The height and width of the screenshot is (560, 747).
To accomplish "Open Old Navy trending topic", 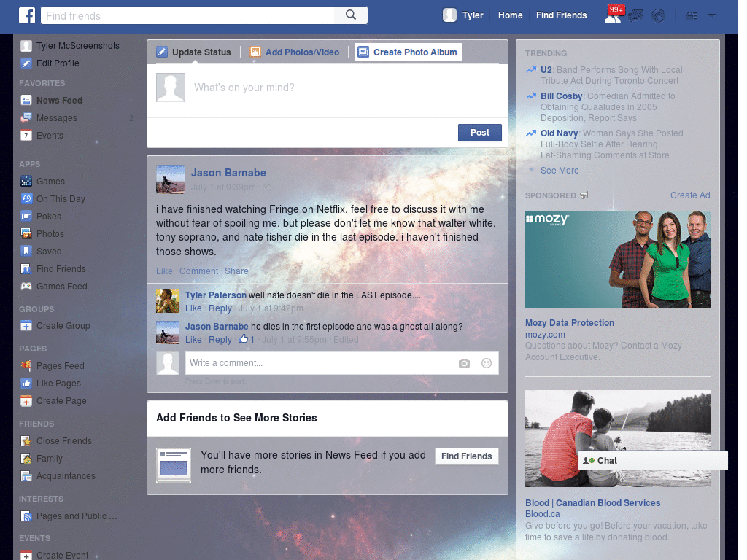I will (559, 133).
